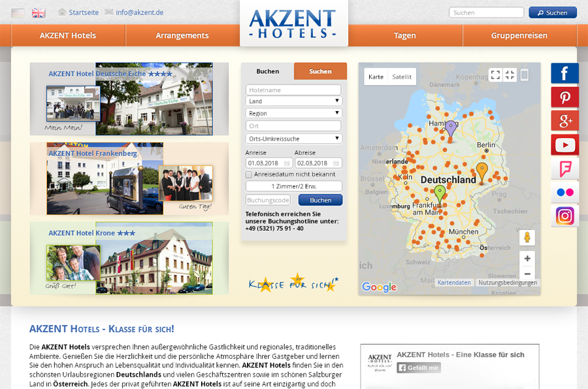Switch map to Karte view
The image size is (588, 389).
click(376, 77)
